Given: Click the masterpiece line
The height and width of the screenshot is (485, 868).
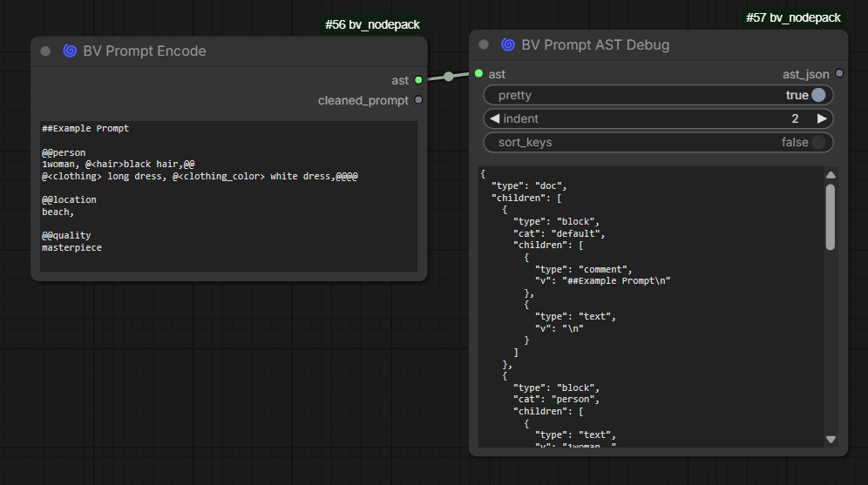Looking at the screenshot, I should click(72, 248).
